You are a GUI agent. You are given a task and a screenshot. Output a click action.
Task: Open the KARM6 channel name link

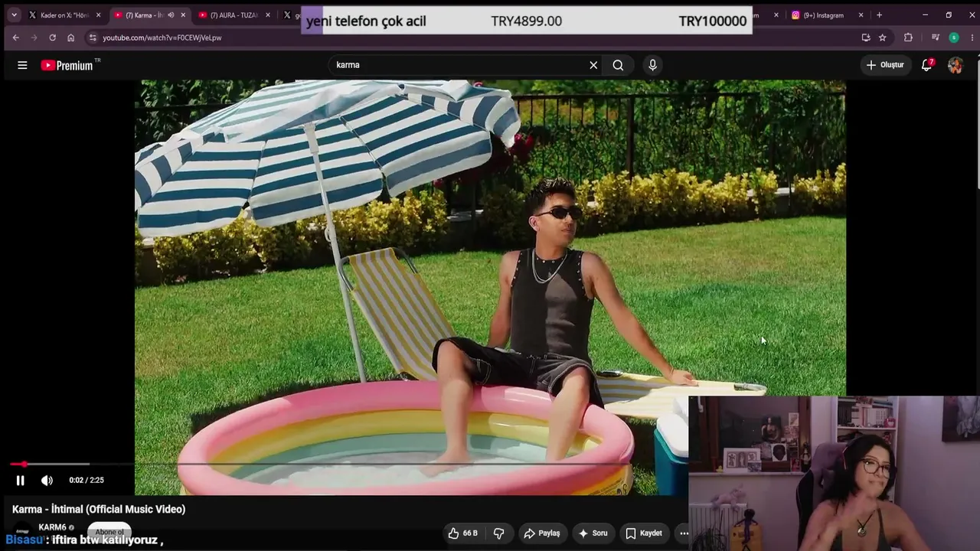coord(53,527)
